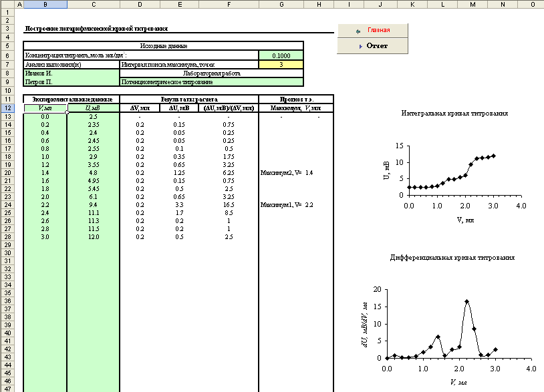Click the integral chart last data point

click(x=493, y=156)
